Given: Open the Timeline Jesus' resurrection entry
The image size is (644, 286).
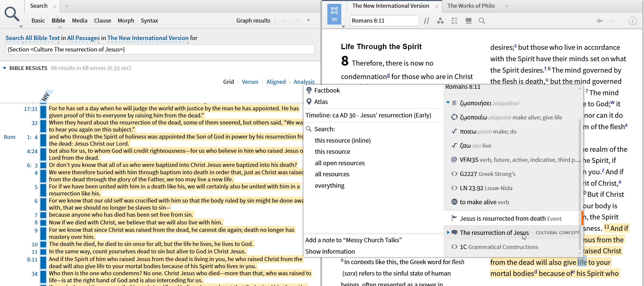Looking at the screenshot, I should (368, 115).
